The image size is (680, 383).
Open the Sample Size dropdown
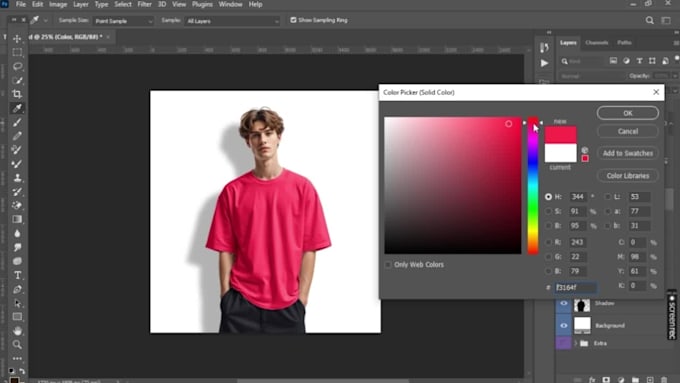(x=124, y=21)
